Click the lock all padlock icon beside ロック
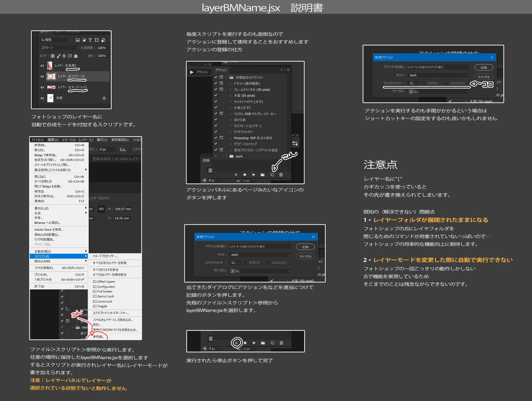 click(x=76, y=56)
